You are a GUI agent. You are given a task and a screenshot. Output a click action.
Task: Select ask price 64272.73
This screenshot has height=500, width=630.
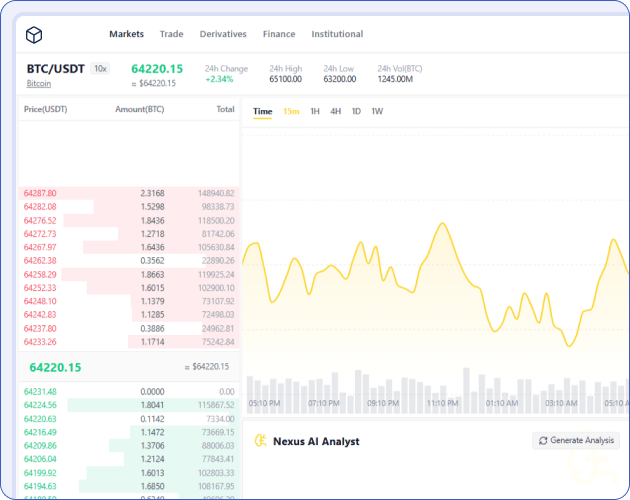point(40,234)
